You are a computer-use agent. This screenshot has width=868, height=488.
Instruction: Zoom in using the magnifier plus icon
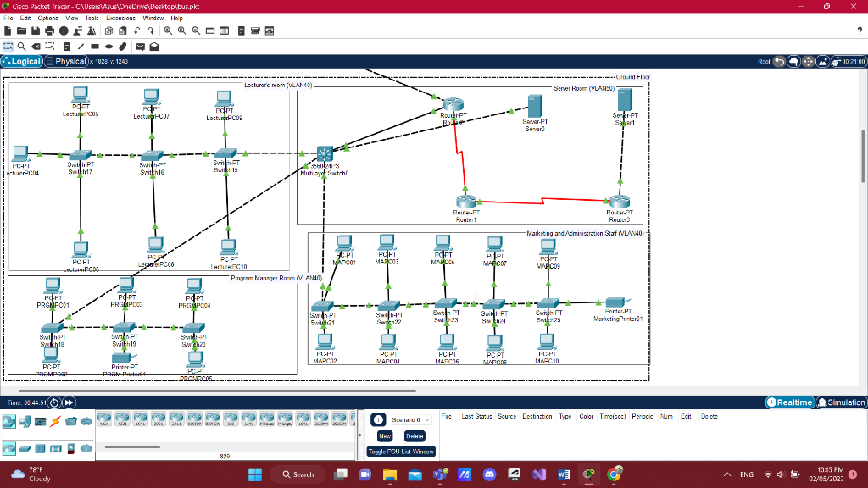[x=168, y=30]
